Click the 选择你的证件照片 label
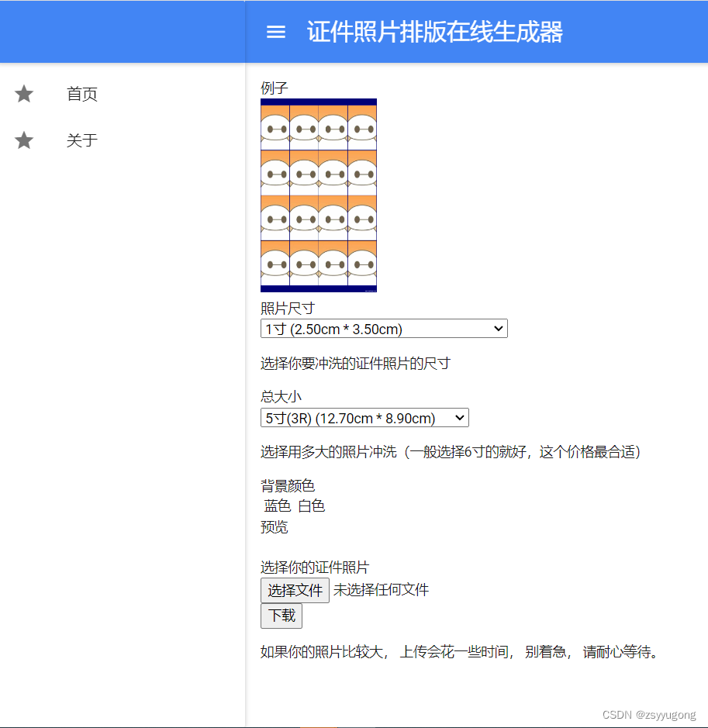708x728 pixels. click(x=315, y=567)
